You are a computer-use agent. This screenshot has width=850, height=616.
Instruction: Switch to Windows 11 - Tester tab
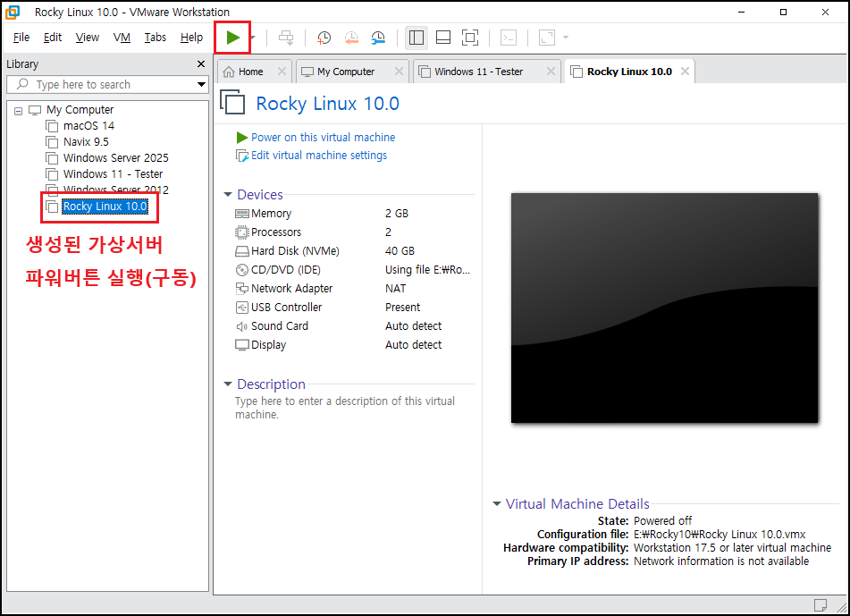(479, 72)
